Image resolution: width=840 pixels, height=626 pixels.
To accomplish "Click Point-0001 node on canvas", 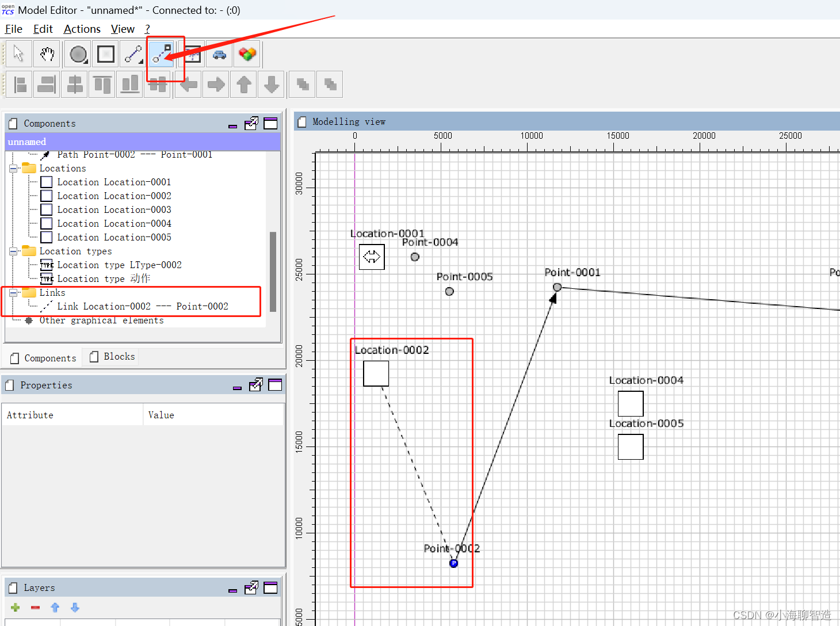I will [x=557, y=287].
